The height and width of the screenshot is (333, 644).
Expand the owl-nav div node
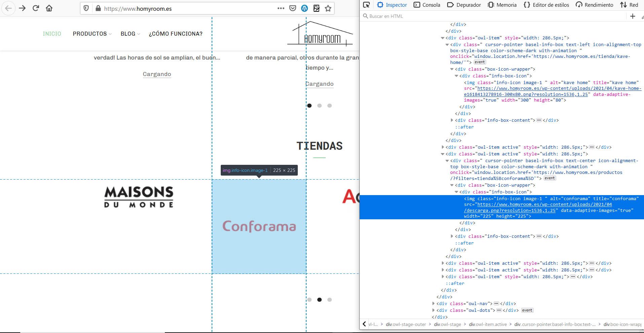pyautogui.click(x=433, y=303)
